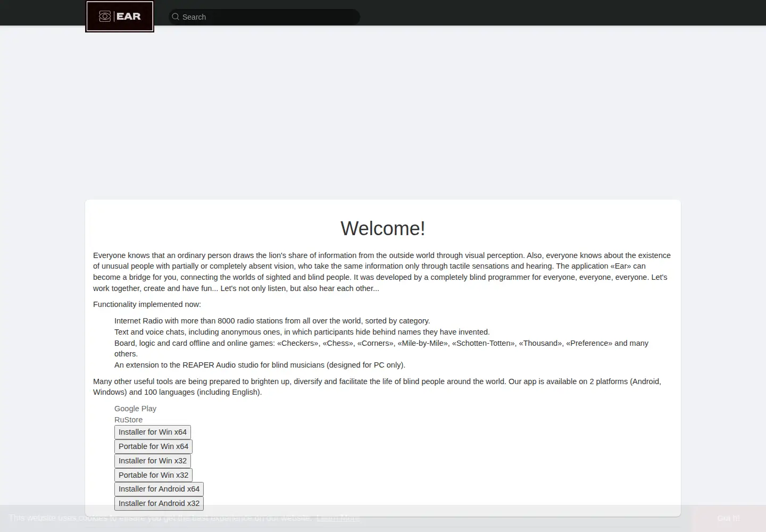The height and width of the screenshot is (532, 766).
Task: Click 'Functionality implemented now:' text
Action: (x=147, y=304)
